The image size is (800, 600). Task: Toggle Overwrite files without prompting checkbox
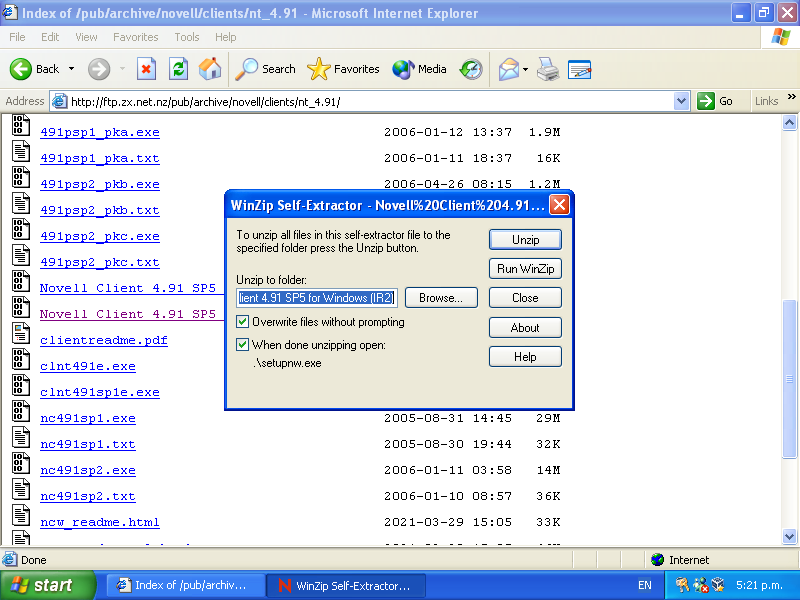(242, 322)
